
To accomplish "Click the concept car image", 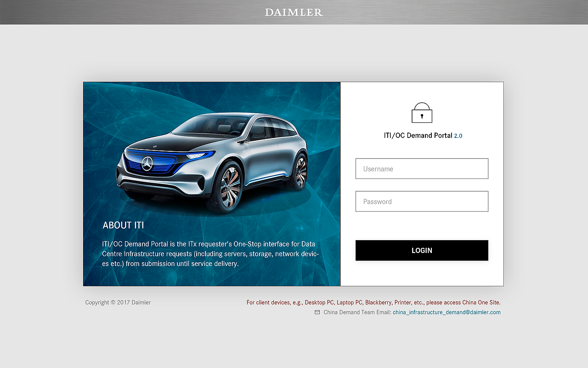I will [x=212, y=162].
